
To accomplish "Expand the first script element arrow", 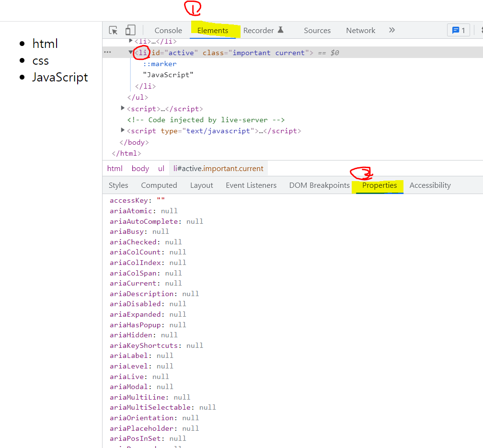I will (123, 108).
